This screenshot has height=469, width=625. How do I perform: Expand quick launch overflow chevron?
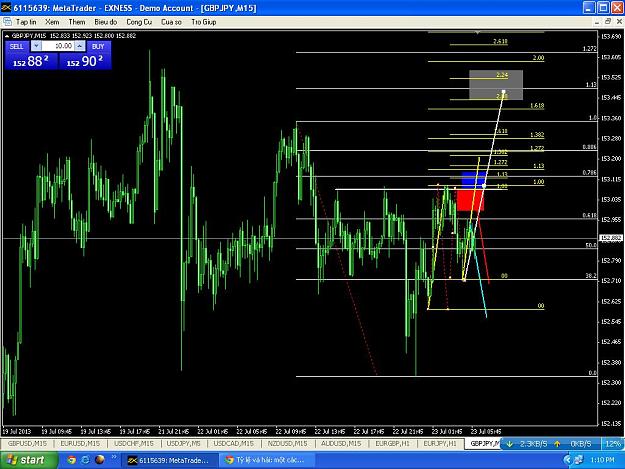(114, 457)
